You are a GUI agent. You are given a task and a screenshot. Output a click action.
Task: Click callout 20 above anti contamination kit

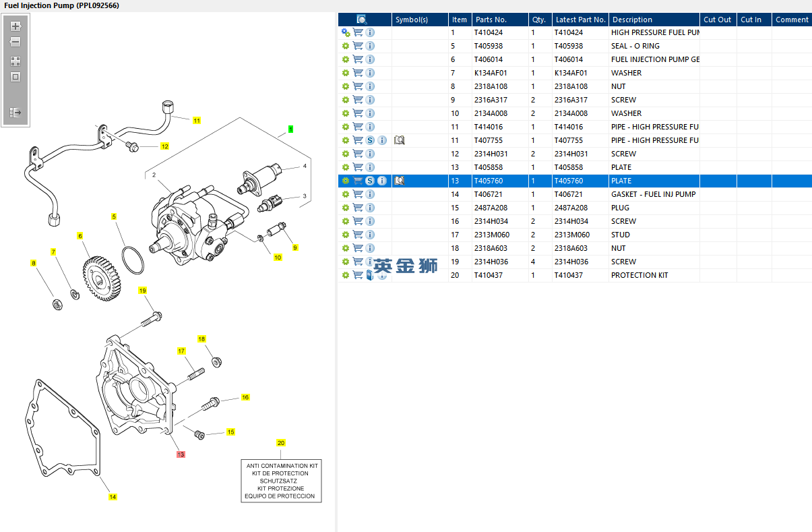click(281, 443)
